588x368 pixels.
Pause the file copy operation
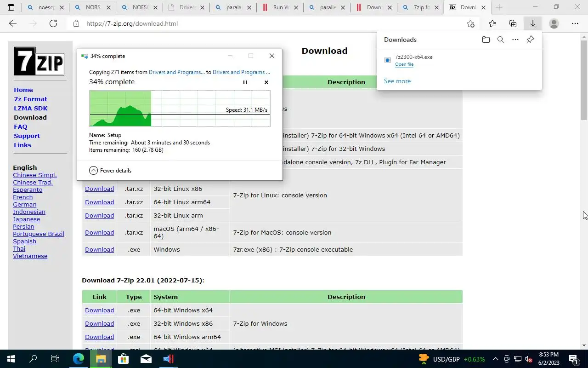(x=245, y=82)
